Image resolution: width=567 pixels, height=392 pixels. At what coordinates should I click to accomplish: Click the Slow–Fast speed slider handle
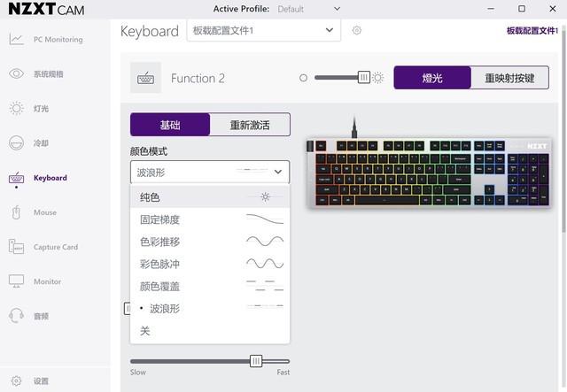pos(256,361)
